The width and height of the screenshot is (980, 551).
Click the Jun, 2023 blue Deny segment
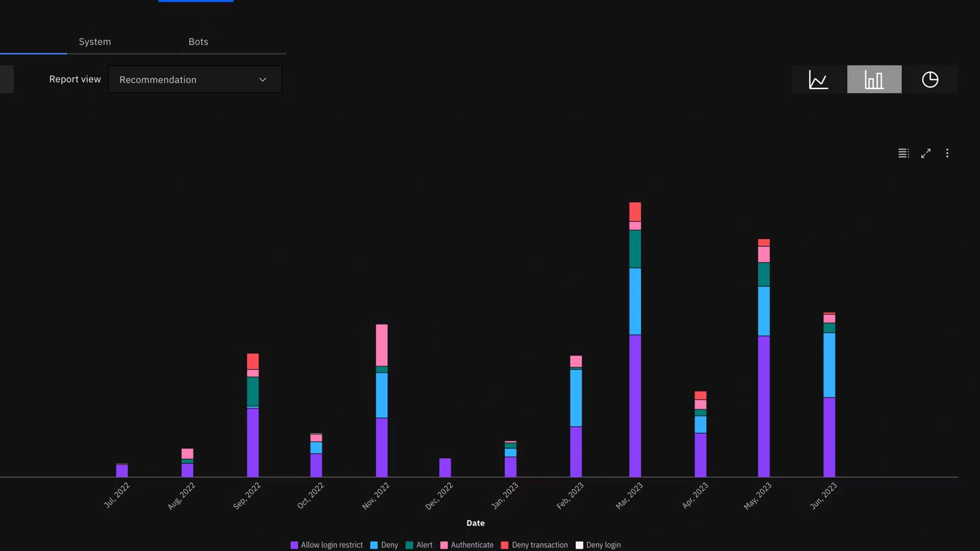(829, 365)
